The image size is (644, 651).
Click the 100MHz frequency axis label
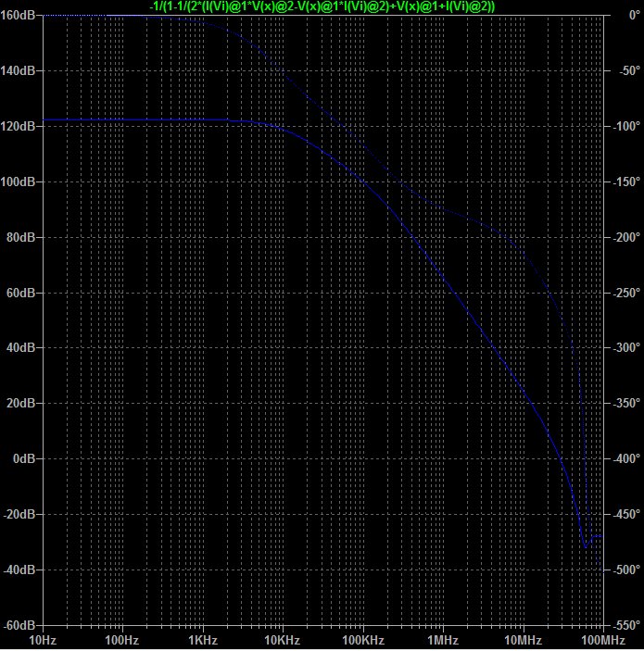[603, 640]
